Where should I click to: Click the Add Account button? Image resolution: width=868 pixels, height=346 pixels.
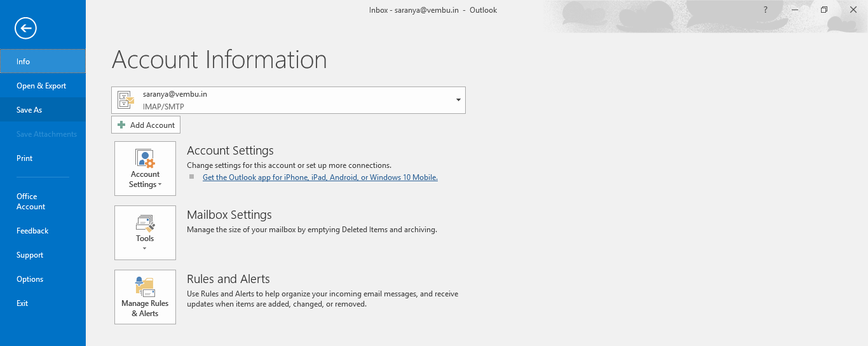pyautogui.click(x=146, y=125)
